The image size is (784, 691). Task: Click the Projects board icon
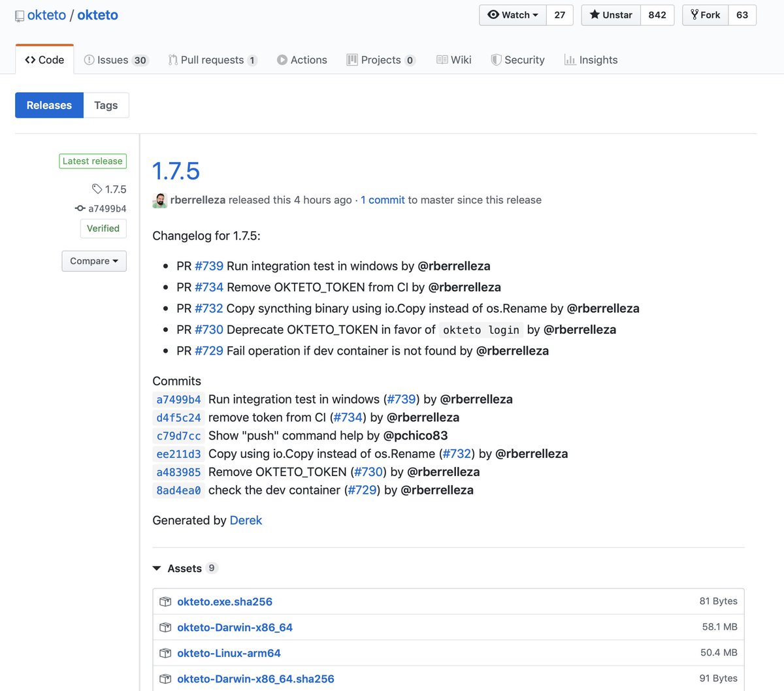pos(352,60)
